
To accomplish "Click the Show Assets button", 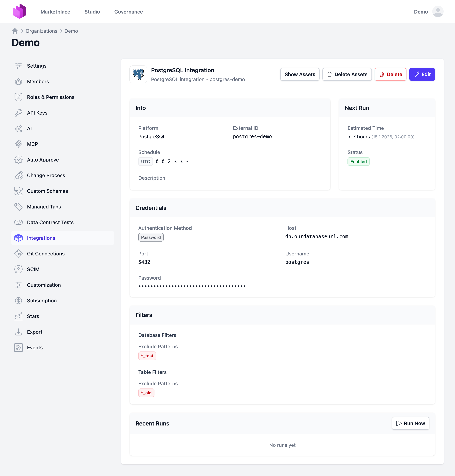I will tap(300, 74).
